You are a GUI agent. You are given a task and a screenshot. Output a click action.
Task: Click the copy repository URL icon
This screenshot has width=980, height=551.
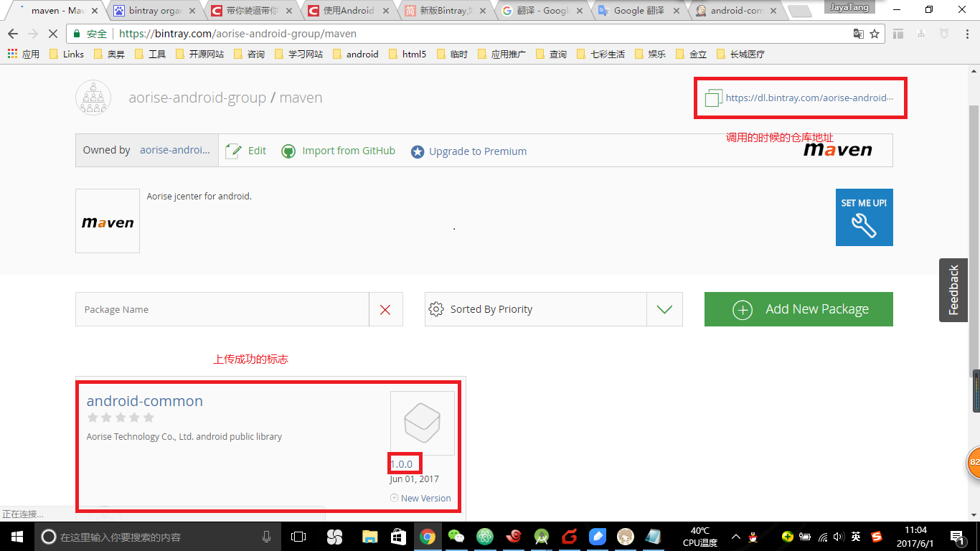point(713,98)
